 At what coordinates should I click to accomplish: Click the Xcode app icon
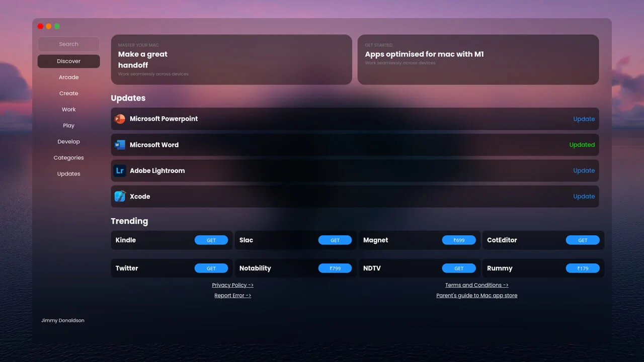pyautogui.click(x=120, y=196)
